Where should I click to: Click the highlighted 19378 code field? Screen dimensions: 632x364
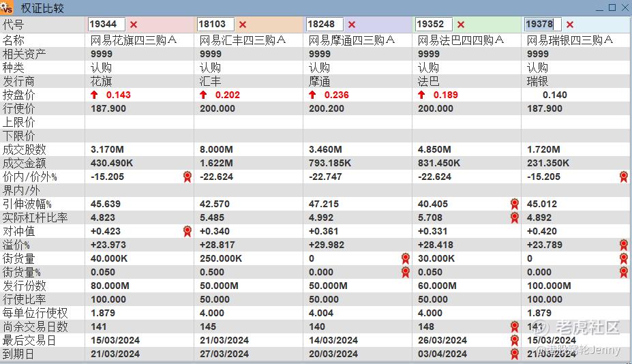543,25
